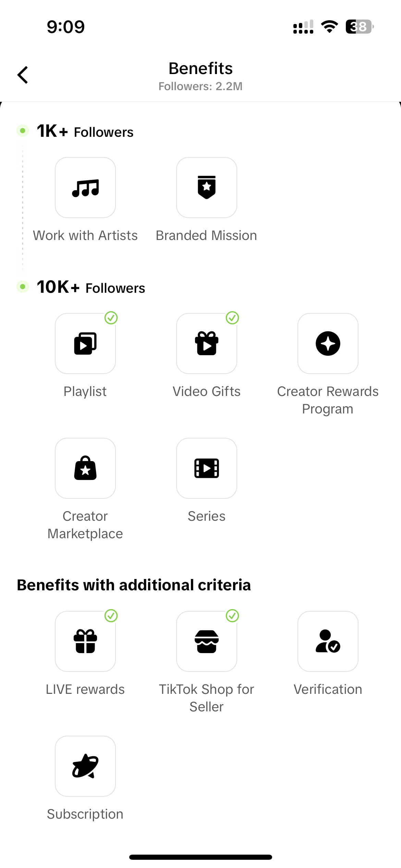Click the checkmark badge on TikTok Shop
Screen dimensions: 401x868
[x=232, y=616]
